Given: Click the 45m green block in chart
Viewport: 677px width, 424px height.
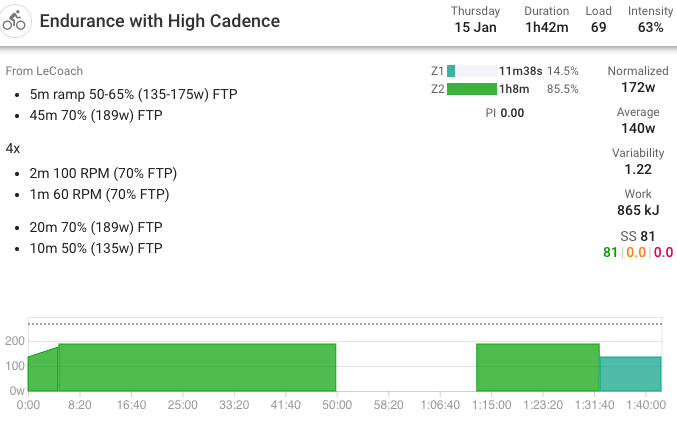Looking at the screenshot, I should point(197,368).
